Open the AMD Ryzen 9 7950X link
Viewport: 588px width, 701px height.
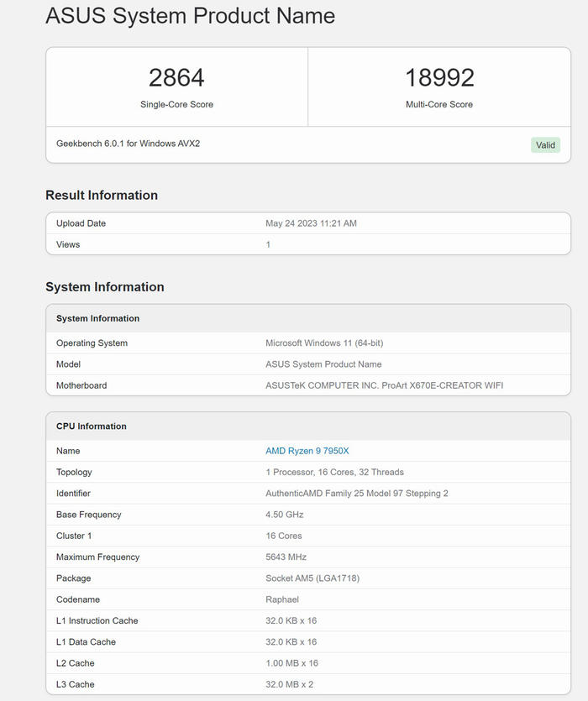(x=307, y=451)
